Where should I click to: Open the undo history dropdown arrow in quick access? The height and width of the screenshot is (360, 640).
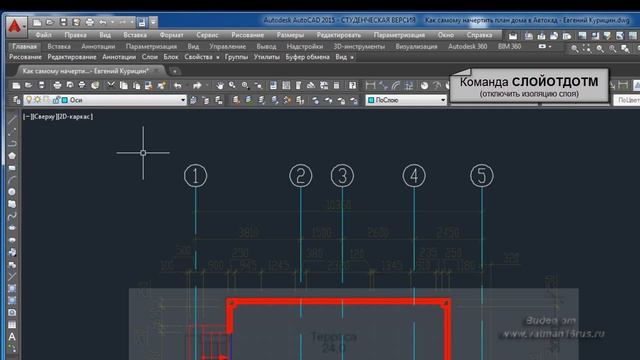tap(112, 22)
